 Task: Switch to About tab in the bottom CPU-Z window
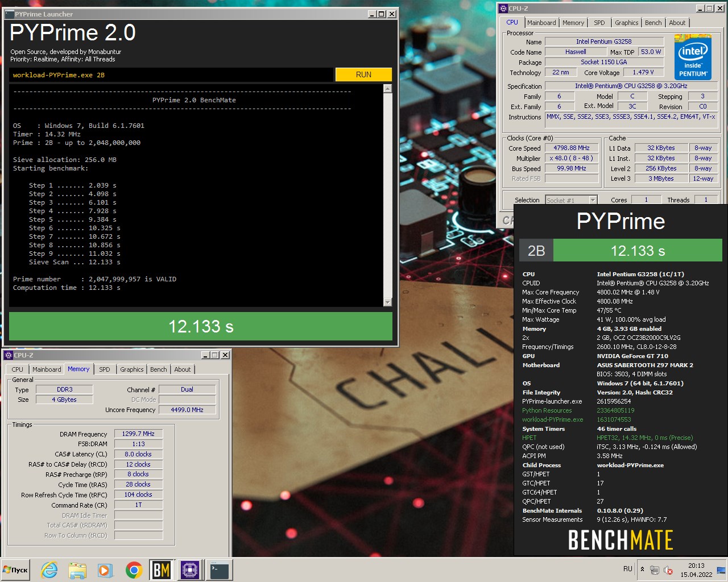tap(183, 369)
